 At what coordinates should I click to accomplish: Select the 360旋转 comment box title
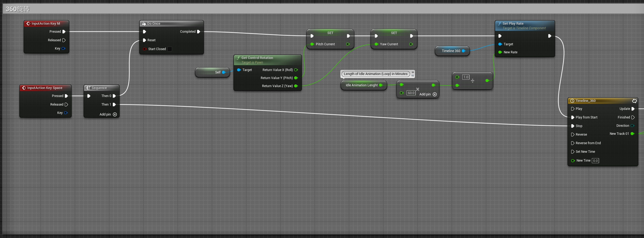[x=18, y=9]
